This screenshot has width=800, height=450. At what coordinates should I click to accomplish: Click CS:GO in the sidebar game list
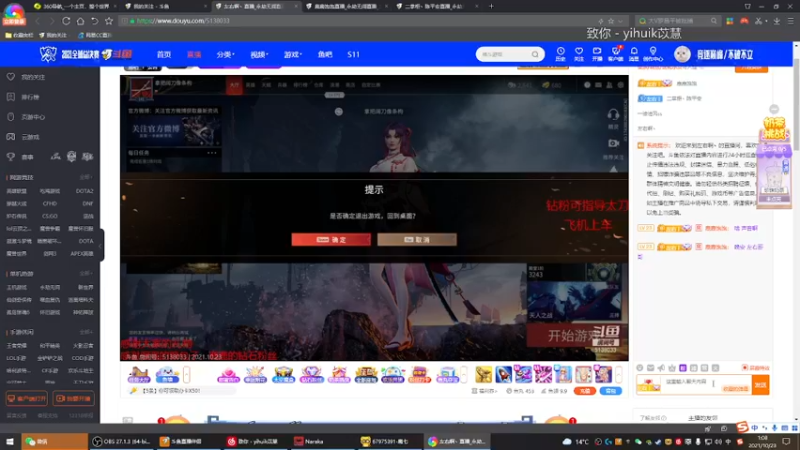point(50,216)
